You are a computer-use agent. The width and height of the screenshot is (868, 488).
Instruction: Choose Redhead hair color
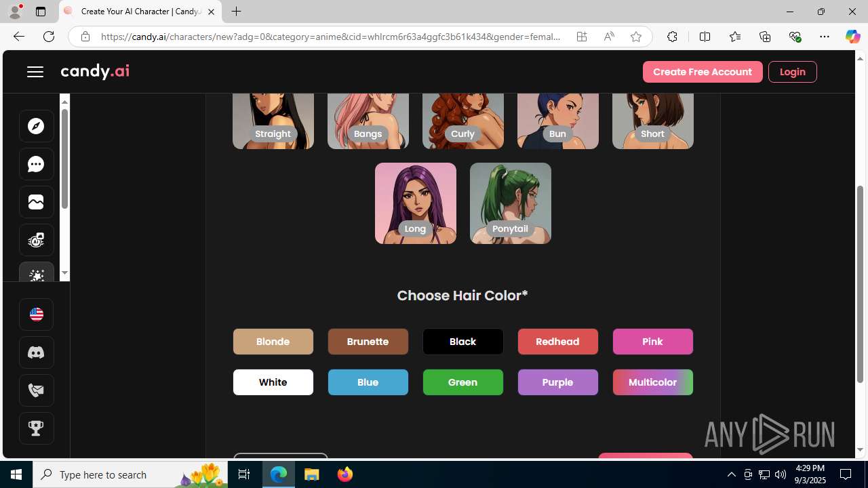[x=558, y=342]
